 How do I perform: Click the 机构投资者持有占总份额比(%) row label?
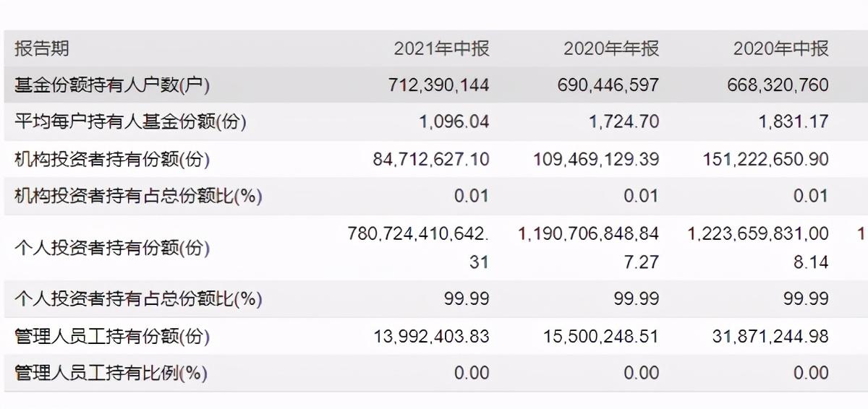138,196
